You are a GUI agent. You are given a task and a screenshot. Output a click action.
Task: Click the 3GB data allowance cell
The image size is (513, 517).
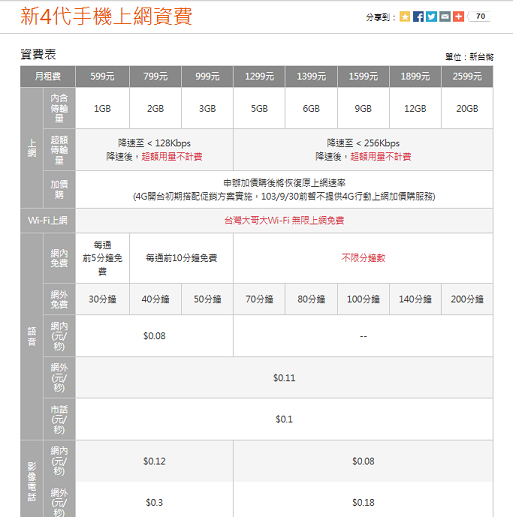pyautogui.click(x=207, y=108)
